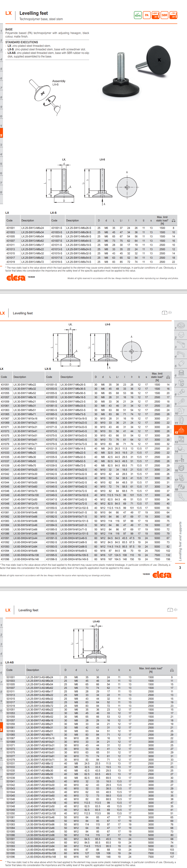Click code cell '531096'
Image resolution: width=187 pixels, height=868 pixels.
click(11, 857)
